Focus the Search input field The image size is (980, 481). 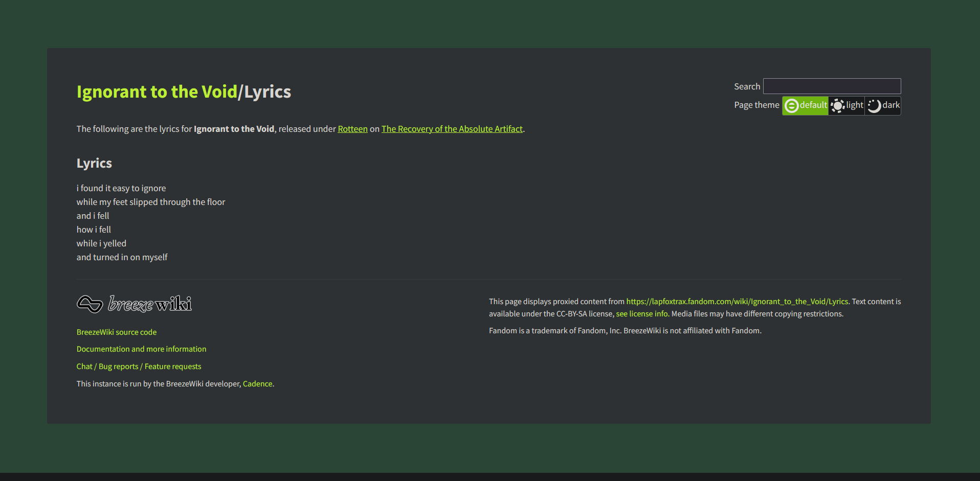[x=832, y=86]
